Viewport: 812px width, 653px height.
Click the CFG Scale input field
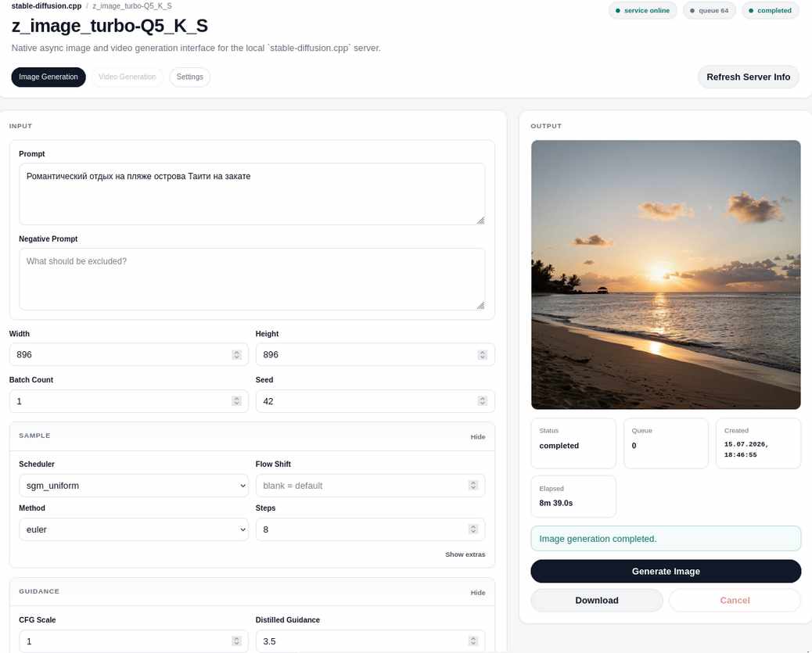[x=134, y=641]
